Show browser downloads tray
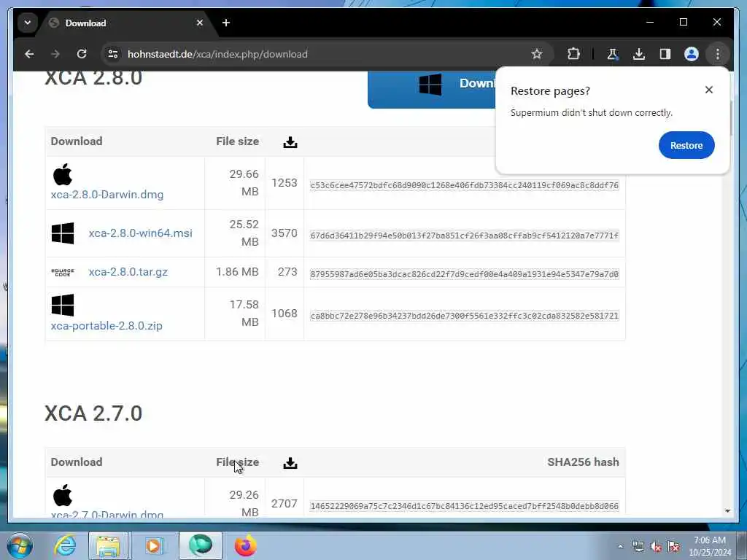This screenshot has width=747, height=560. (639, 54)
